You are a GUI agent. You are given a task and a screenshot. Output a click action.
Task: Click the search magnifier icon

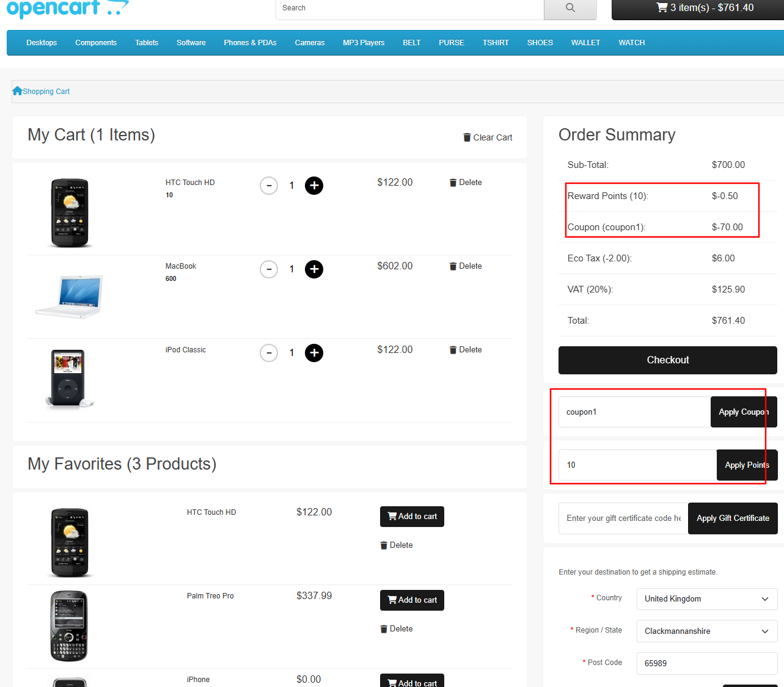click(x=570, y=8)
